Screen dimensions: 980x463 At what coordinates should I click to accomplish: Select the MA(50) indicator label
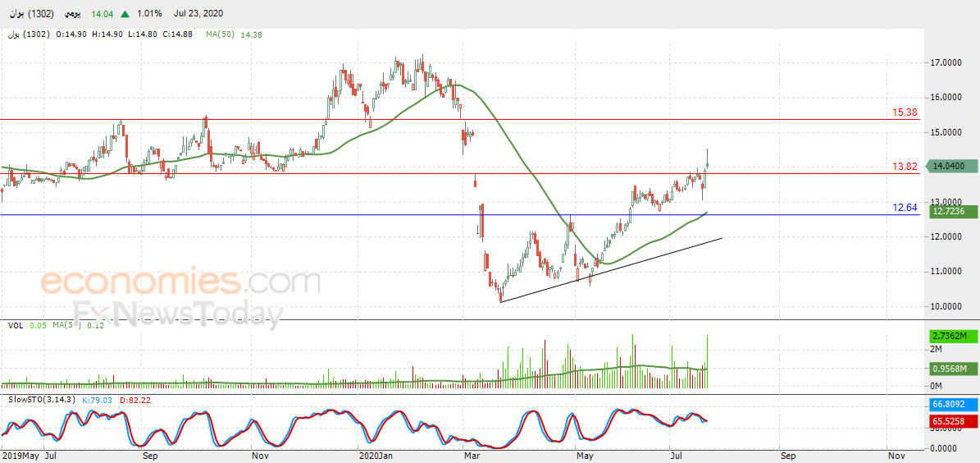221,35
